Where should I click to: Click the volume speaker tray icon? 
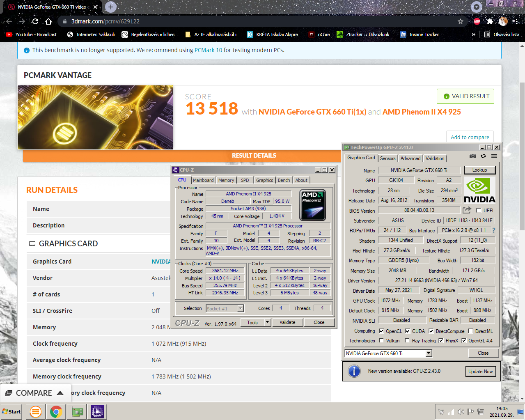click(461, 412)
